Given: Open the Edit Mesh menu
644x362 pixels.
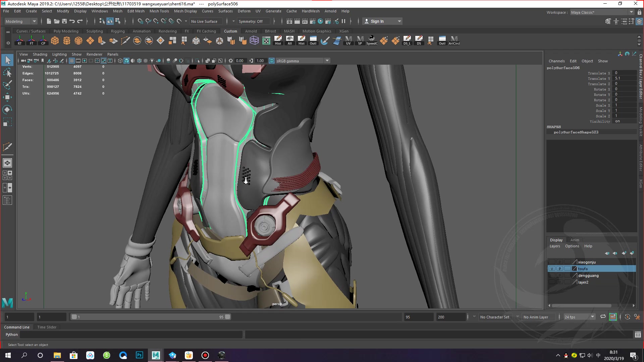Looking at the screenshot, I should point(136,11).
